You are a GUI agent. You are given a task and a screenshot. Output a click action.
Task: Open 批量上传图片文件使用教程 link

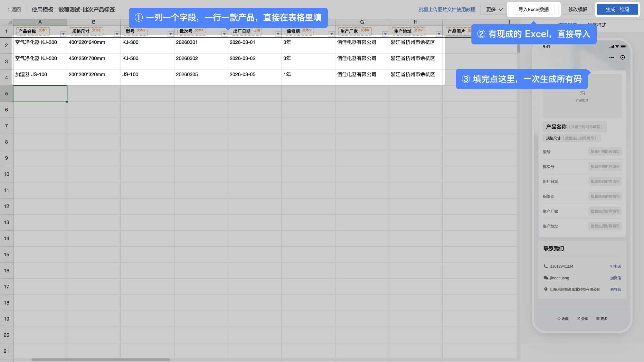tap(447, 9)
